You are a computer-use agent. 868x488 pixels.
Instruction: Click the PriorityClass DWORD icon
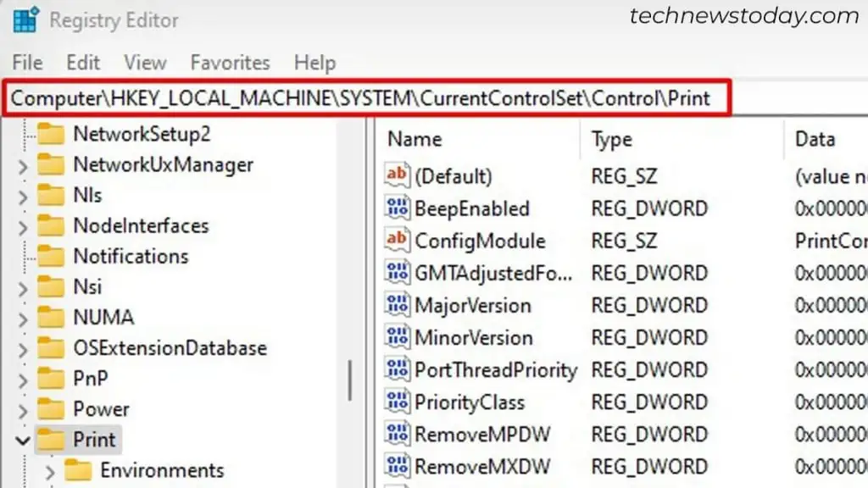pyautogui.click(x=398, y=402)
